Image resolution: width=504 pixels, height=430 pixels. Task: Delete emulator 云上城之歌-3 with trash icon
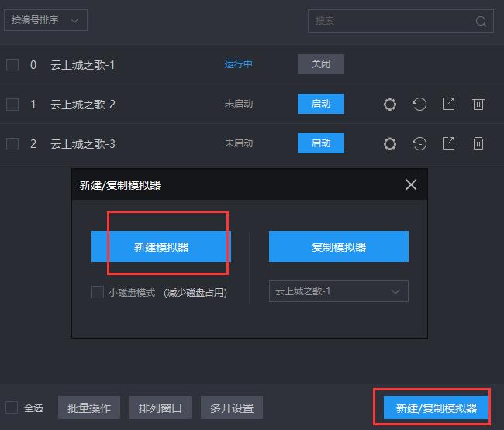pos(478,143)
